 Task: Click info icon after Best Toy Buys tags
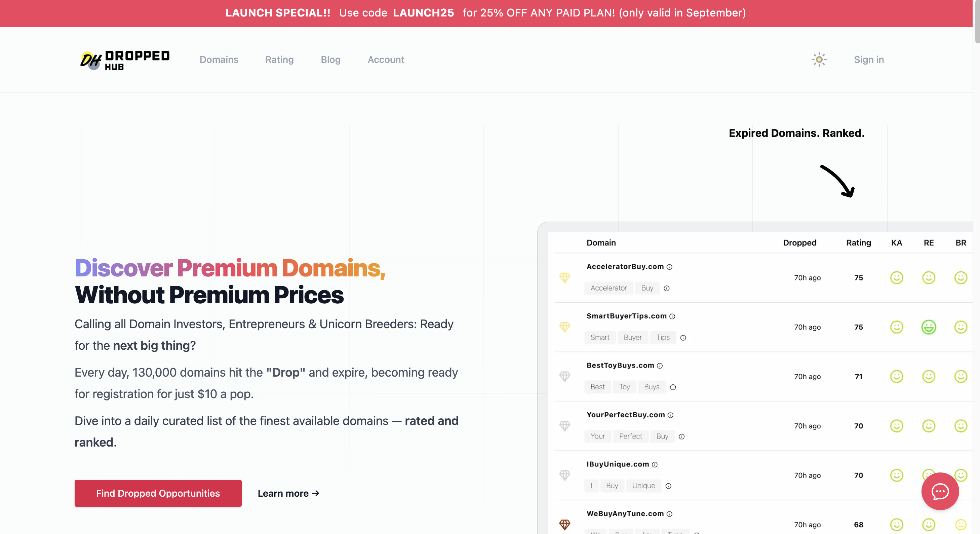click(x=673, y=387)
